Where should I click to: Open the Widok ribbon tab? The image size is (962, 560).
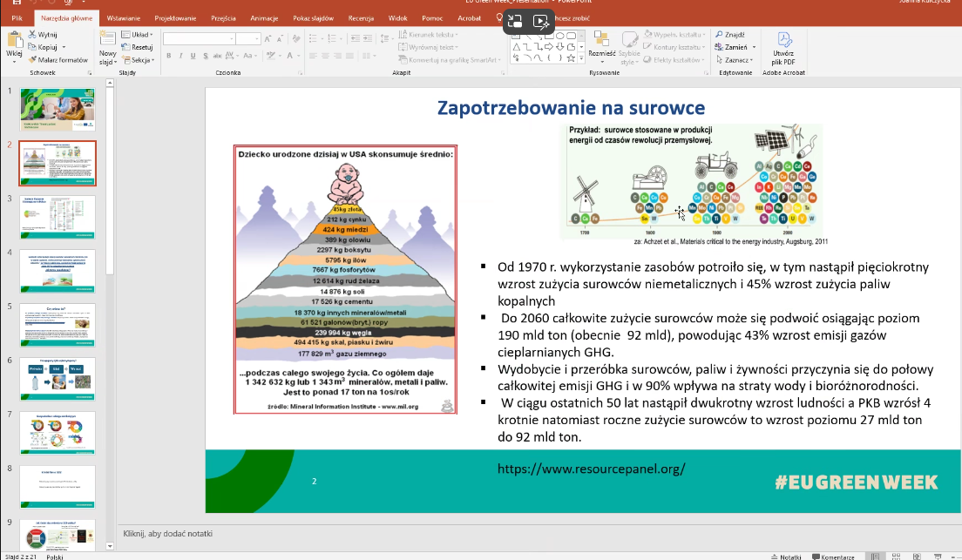397,17
